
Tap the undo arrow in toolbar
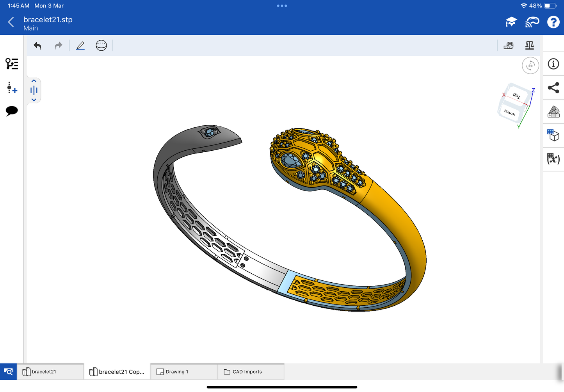click(x=37, y=46)
